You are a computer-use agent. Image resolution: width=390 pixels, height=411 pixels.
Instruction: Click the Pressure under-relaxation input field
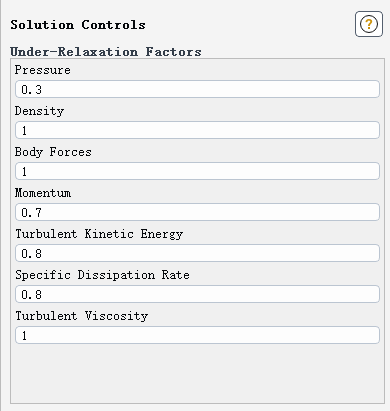197,89
